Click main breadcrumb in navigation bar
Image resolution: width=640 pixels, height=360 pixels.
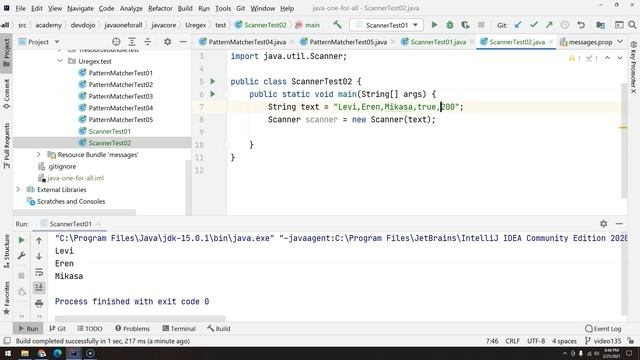pos(307,25)
